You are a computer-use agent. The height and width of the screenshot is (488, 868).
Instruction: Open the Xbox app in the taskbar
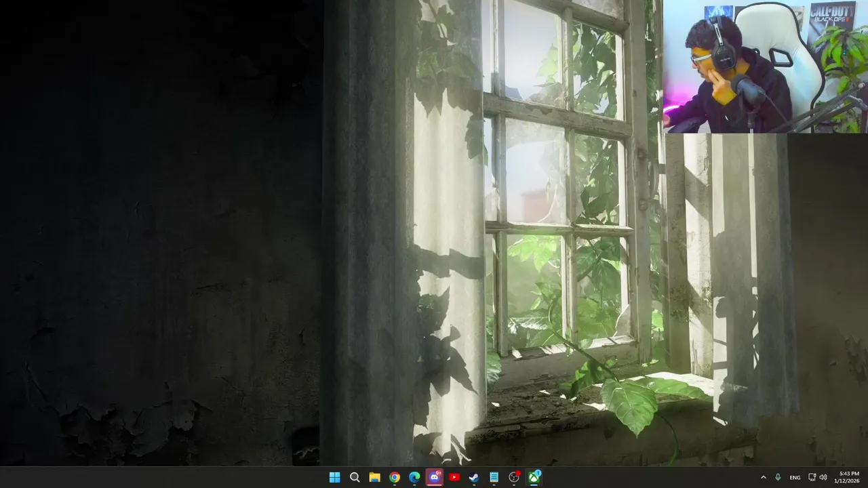click(534, 477)
